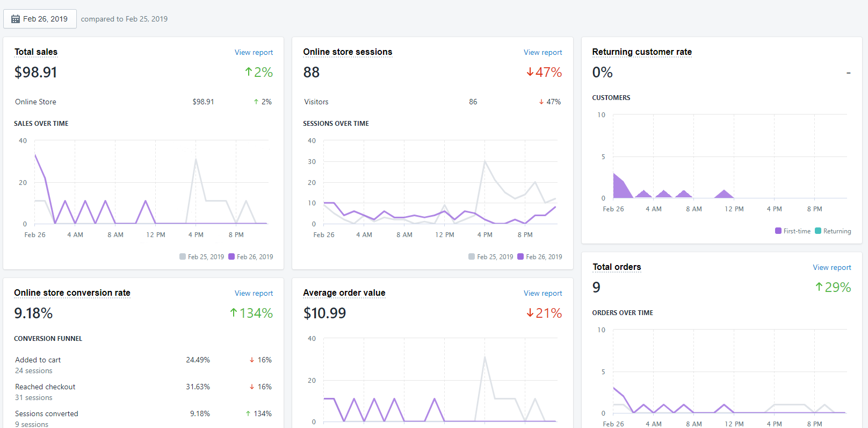The image size is (868, 428).
Task: Click the green up arrow beside 2% total sales
Action: pos(249,72)
